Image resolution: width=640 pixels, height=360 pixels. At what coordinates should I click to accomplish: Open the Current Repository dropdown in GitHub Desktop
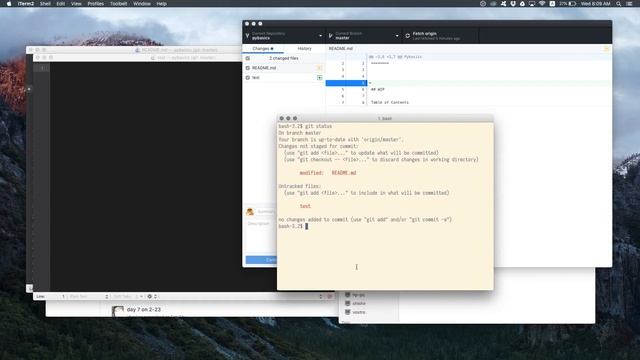point(284,36)
